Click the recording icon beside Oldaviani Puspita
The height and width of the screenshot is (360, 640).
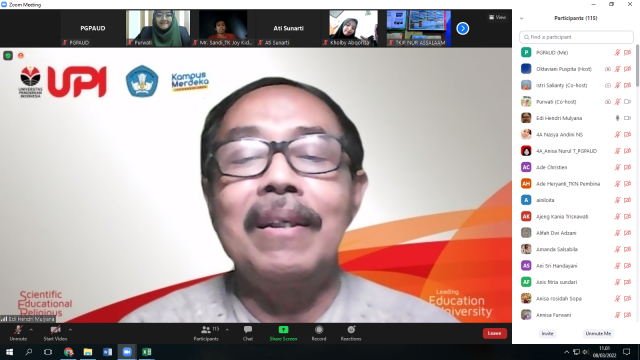608,69
